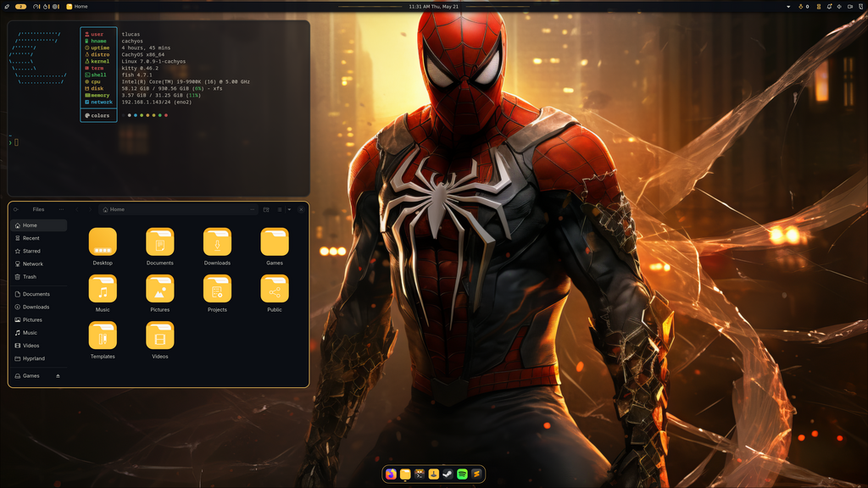This screenshot has width=868, height=488.
Task: Open notifications bell icon
Action: 829,7
